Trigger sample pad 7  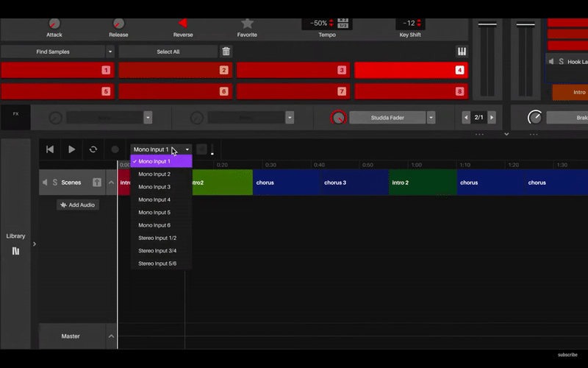(293, 91)
